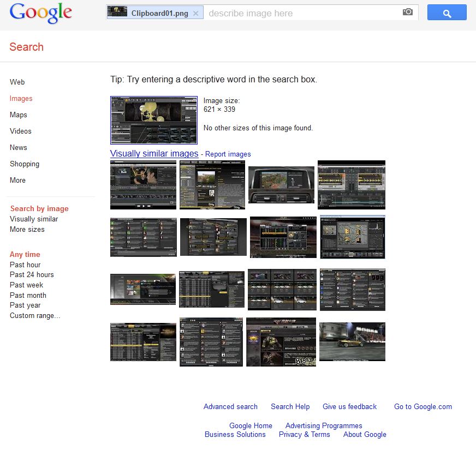Screen dimensions: 476x450
Task: Type in the describe image here field
Action: (303, 13)
